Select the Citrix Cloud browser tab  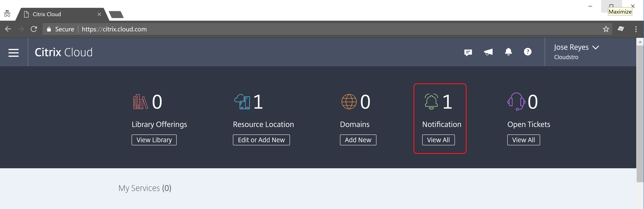click(60, 14)
